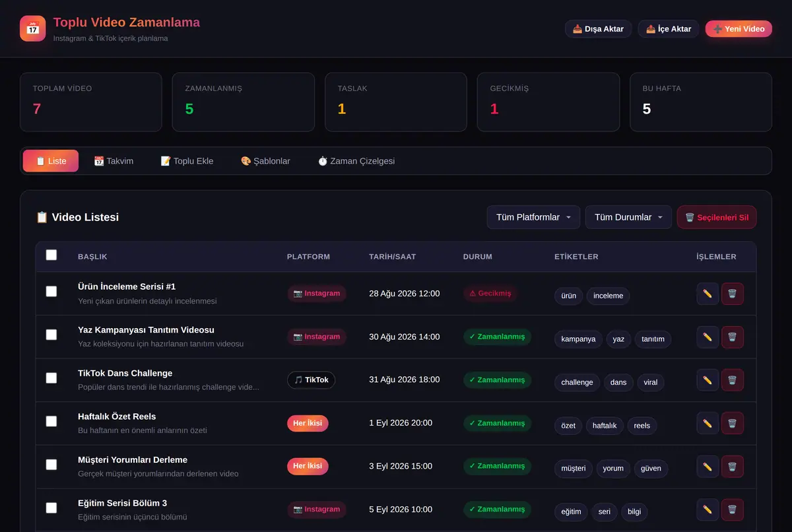Edit Eğitim Serisi Bölüm 3 row
This screenshot has width=792, height=532.
(x=708, y=510)
